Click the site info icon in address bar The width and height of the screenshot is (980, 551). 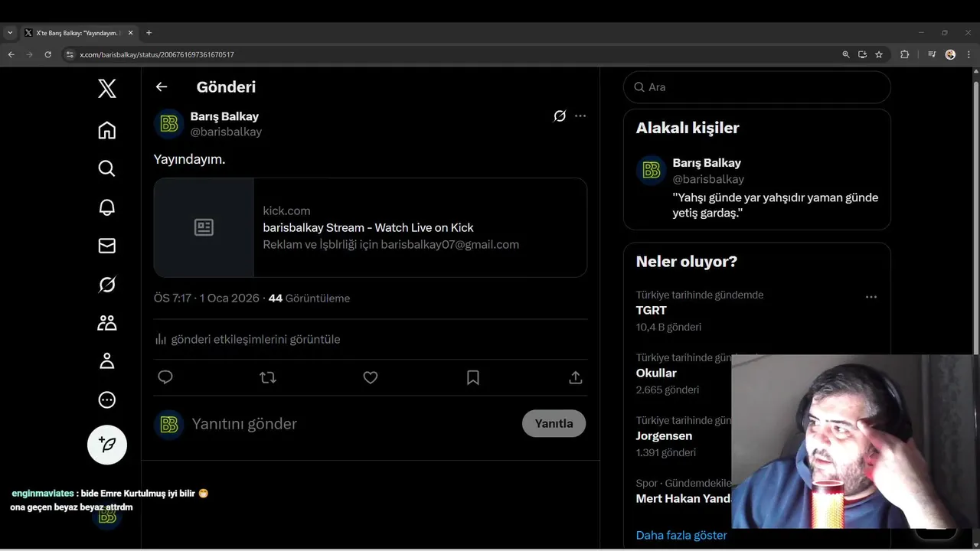click(x=70, y=54)
